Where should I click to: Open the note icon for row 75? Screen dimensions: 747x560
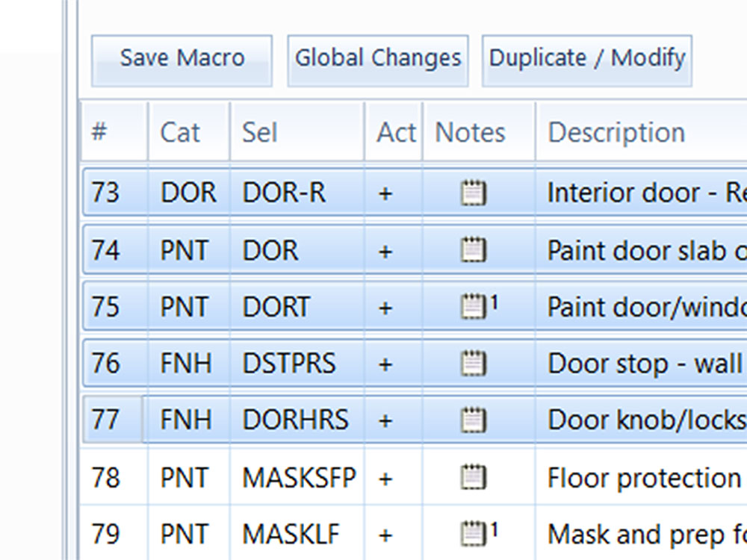tap(471, 307)
